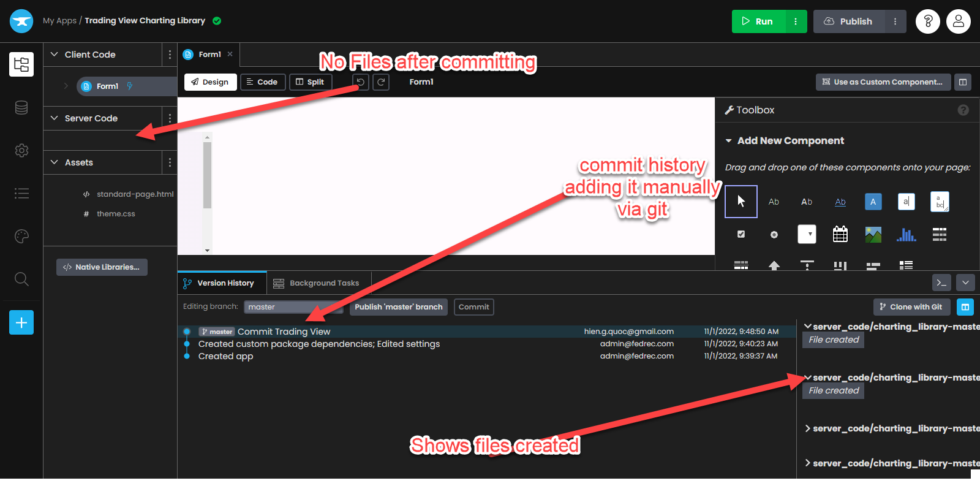Click Use as Custom Component

click(x=883, y=82)
